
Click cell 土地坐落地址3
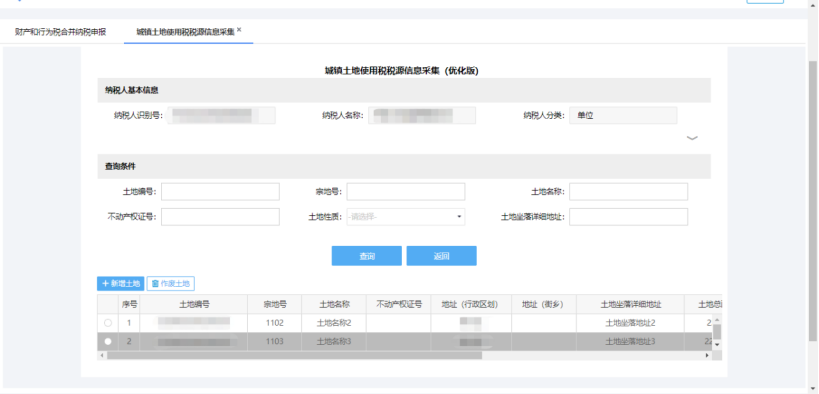630,341
